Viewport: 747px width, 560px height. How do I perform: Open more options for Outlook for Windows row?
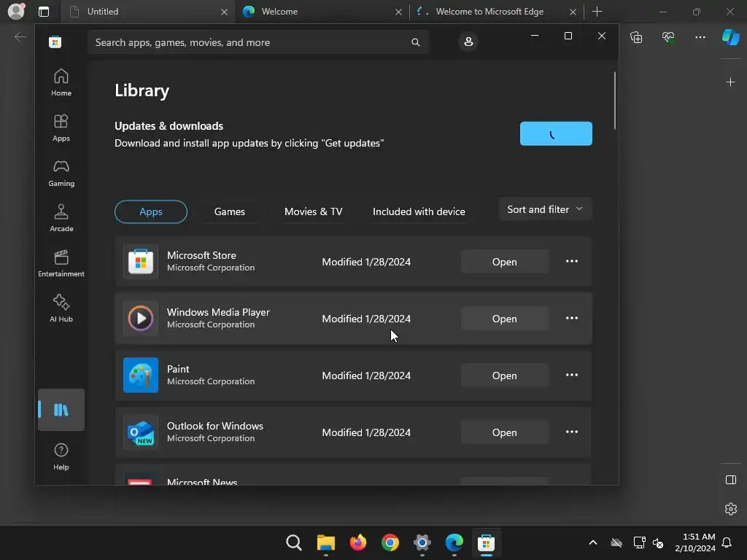[572, 432]
